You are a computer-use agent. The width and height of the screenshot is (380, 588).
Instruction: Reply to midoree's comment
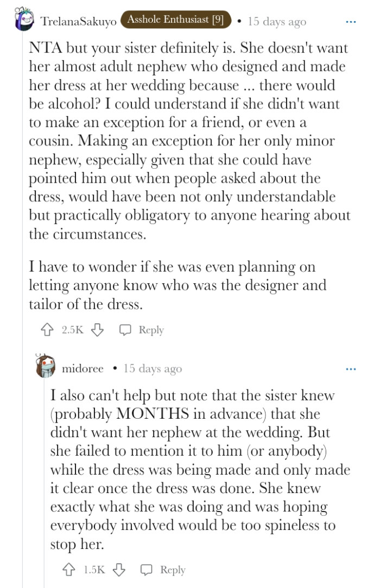[x=163, y=570]
